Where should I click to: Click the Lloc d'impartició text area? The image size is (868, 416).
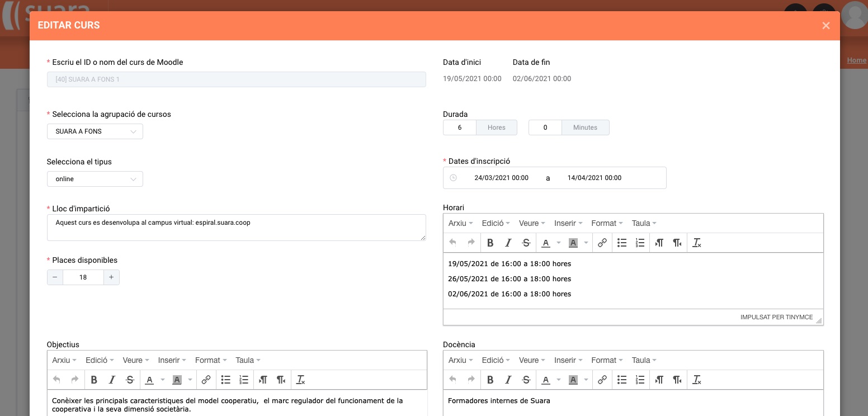(237, 228)
